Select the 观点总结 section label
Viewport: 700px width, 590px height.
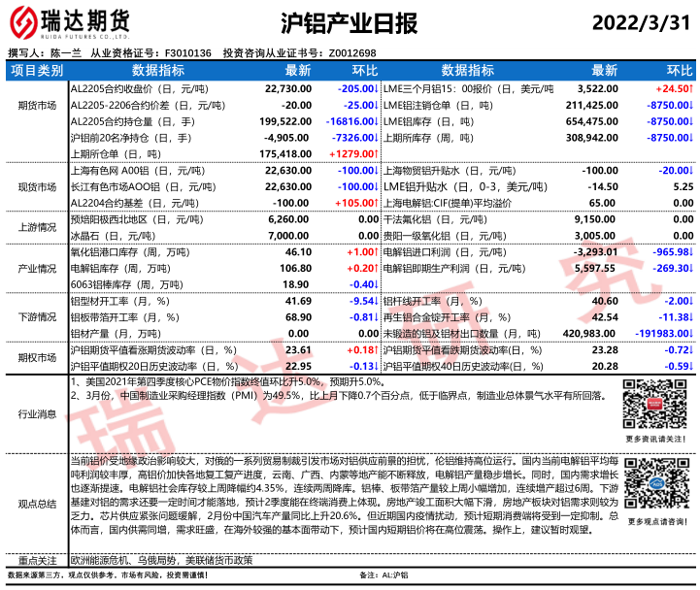pyautogui.click(x=36, y=503)
